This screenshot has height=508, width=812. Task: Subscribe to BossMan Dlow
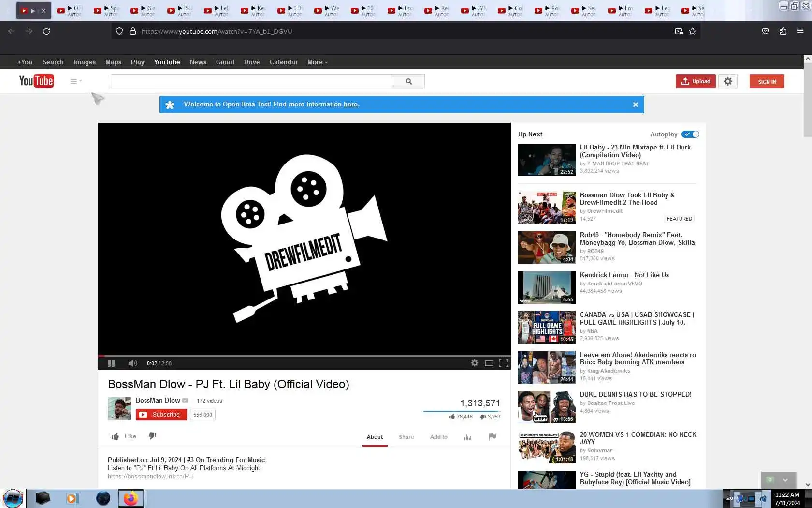click(161, 415)
